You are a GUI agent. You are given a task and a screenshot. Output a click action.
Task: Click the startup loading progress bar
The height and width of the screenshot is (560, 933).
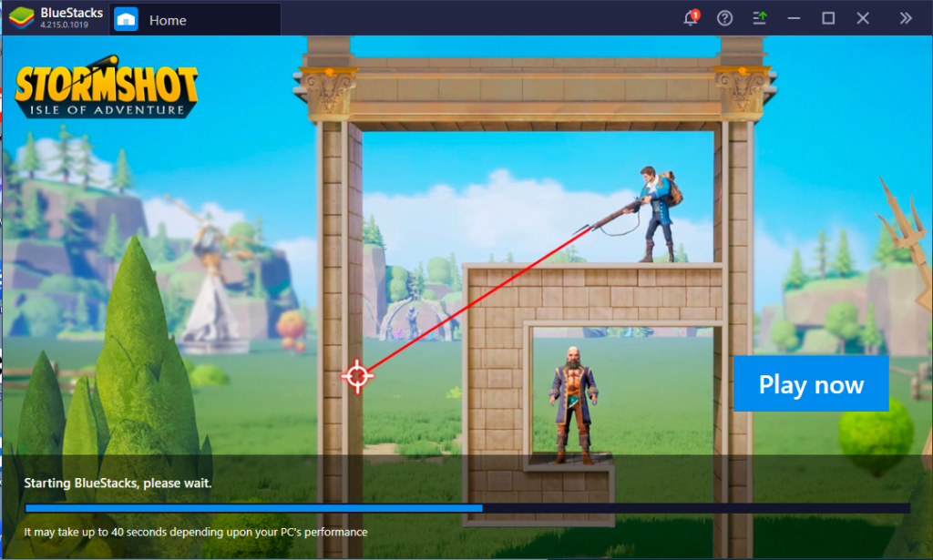[x=467, y=508]
